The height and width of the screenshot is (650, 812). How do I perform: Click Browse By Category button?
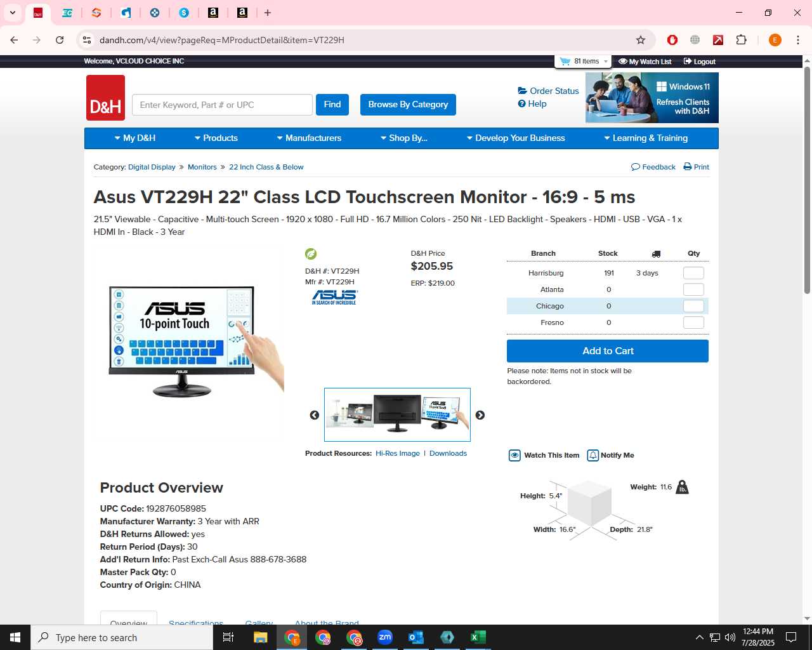pyautogui.click(x=408, y=105)
